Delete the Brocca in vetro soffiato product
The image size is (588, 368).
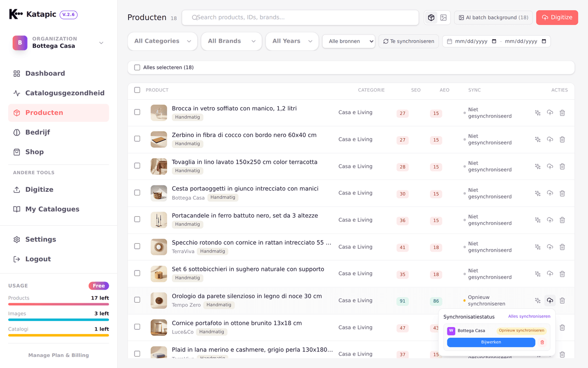point(562,113)
